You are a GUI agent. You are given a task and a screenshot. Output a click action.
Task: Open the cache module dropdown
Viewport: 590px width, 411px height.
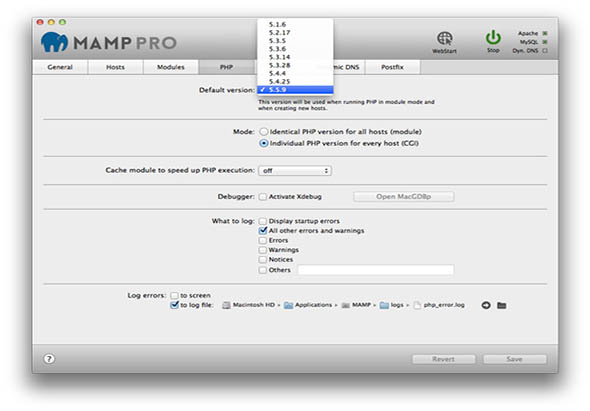point(295,171)
